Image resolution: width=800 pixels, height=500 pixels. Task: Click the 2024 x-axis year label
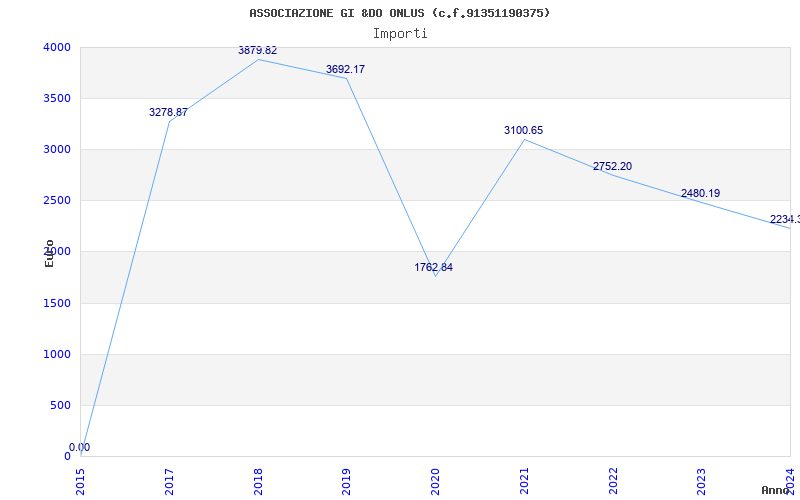(x=790, y=481)
